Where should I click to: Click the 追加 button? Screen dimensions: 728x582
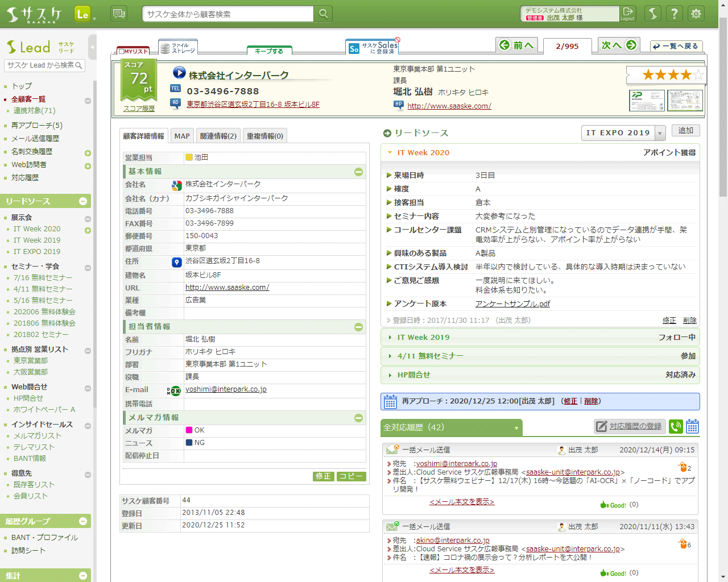coord(686,131)
